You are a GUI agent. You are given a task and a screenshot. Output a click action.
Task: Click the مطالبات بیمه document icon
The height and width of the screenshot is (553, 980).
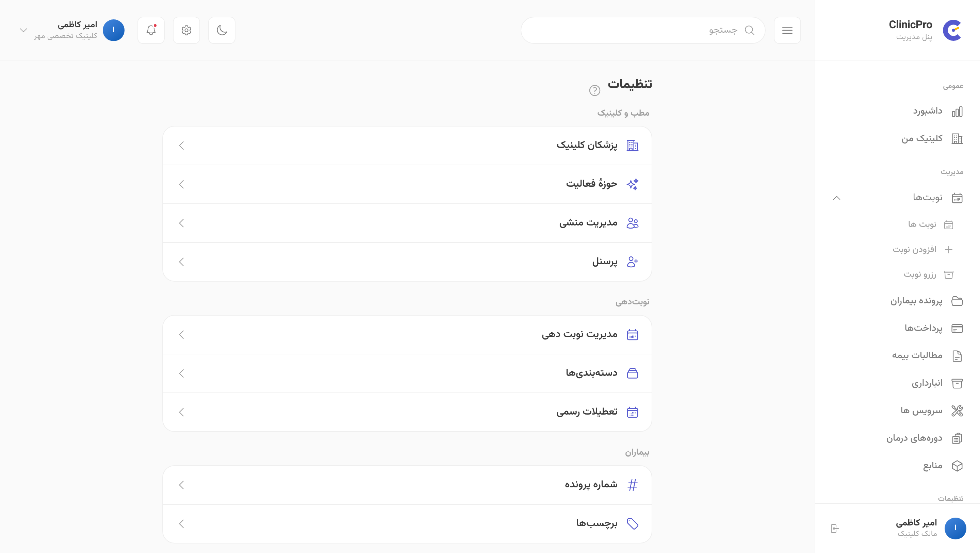[x=957, y=356]
